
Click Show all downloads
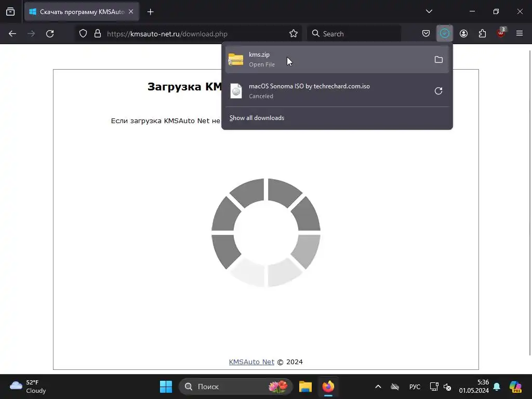click(x=257, y=118)
